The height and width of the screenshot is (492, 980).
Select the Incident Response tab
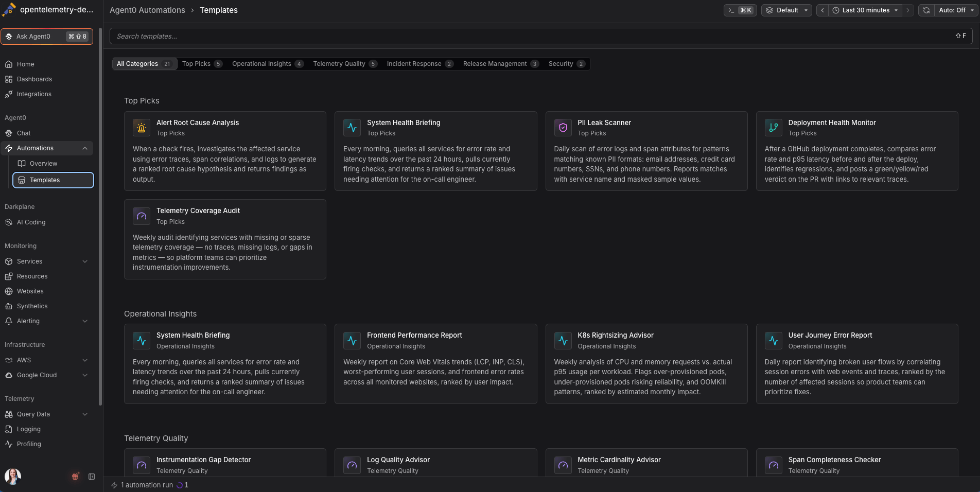tap(420, 64)
